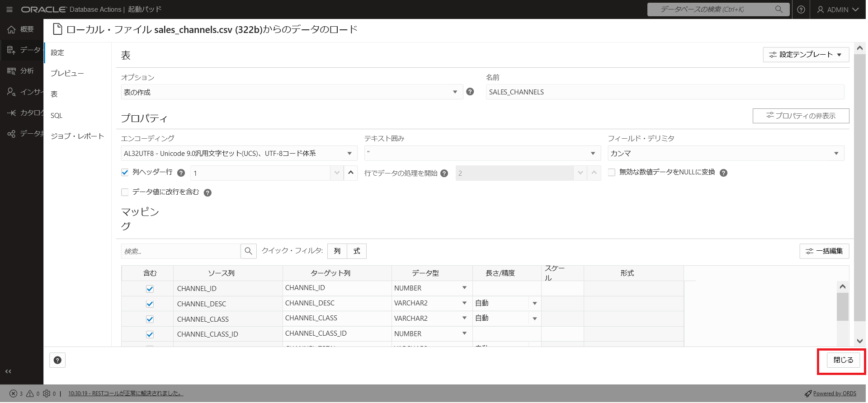The width and height of the screenshot is (868, 403).
Task: Open data type dropdown for CHANNEL_DESC
Action: pyautogui.click(x=464, y=303)
